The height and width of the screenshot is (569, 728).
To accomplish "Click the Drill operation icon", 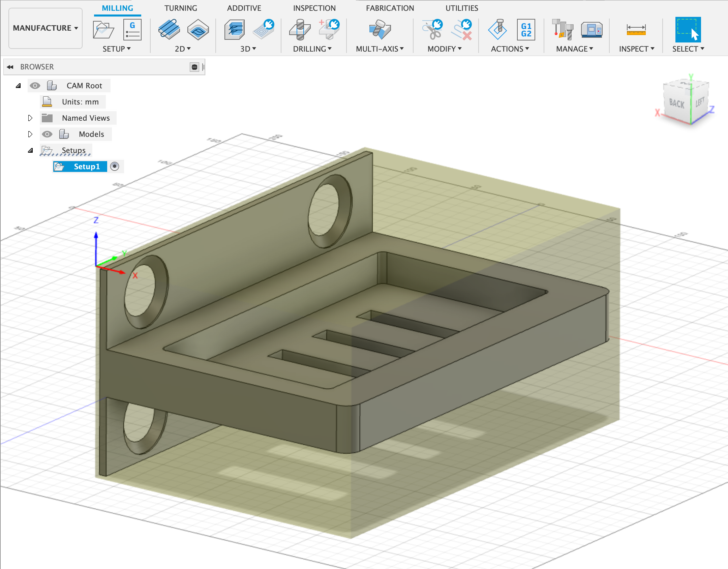I will [300, 30].
